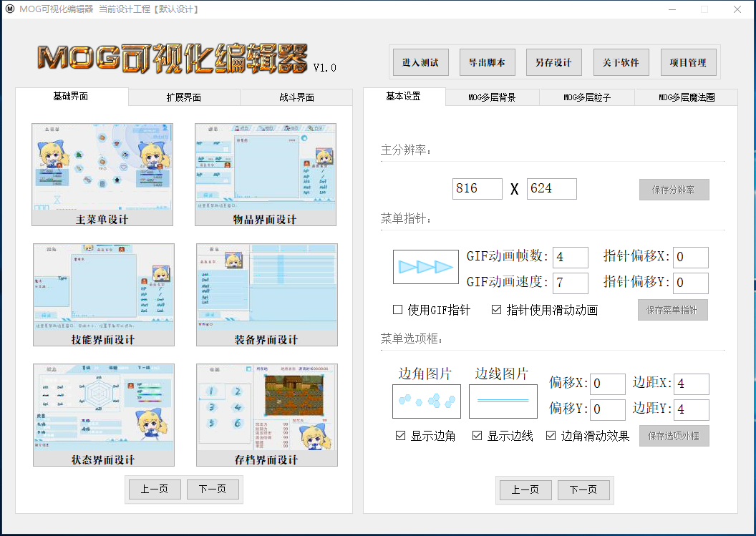
Task: Click the 边角图片 corner image preview
Action: click(427, 401)
